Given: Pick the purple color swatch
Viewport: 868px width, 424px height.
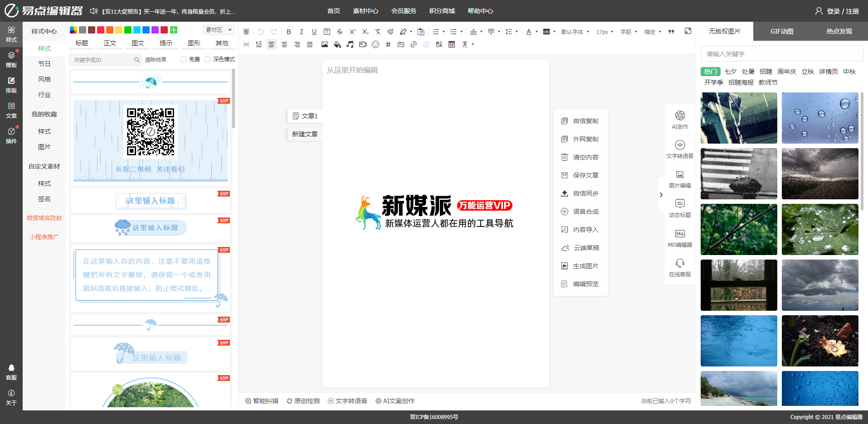Looking at the screenshot, I should (x=155, y=30).
